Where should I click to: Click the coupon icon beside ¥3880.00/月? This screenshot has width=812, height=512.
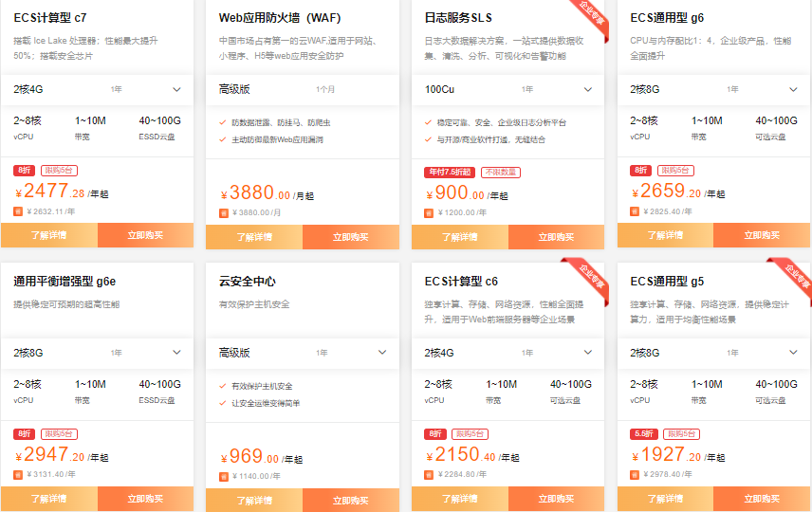[224, 212]
